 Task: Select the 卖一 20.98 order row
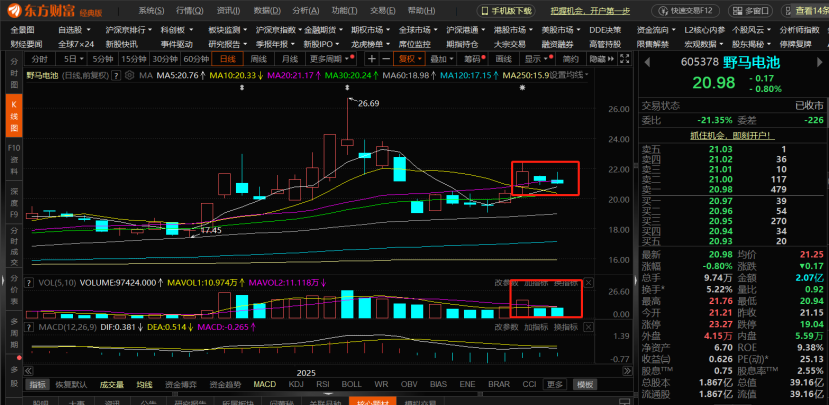[x=732, y=189]
